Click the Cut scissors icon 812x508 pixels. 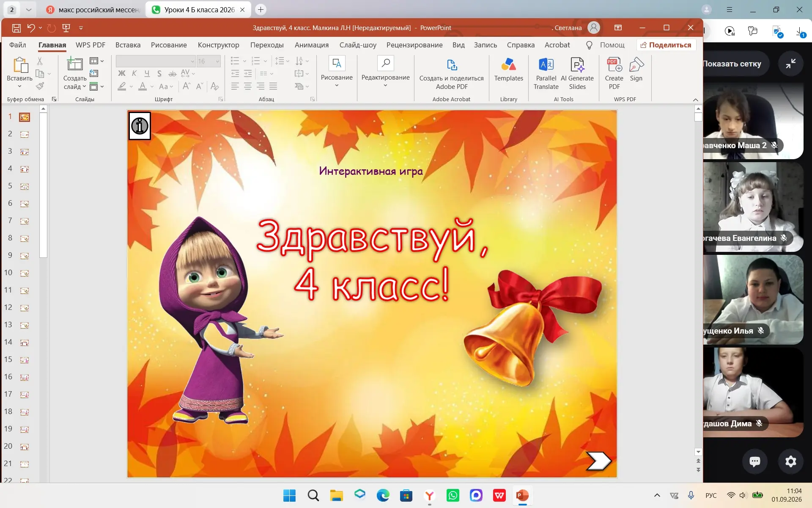pyautogui.click(x=40, y=61)
